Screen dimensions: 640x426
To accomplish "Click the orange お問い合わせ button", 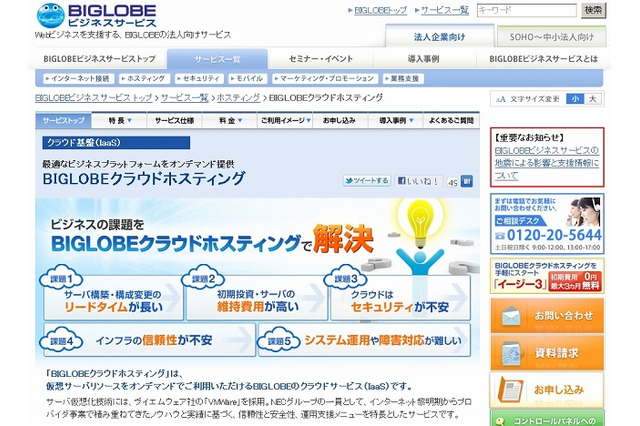I will click(x=547, y=316).
